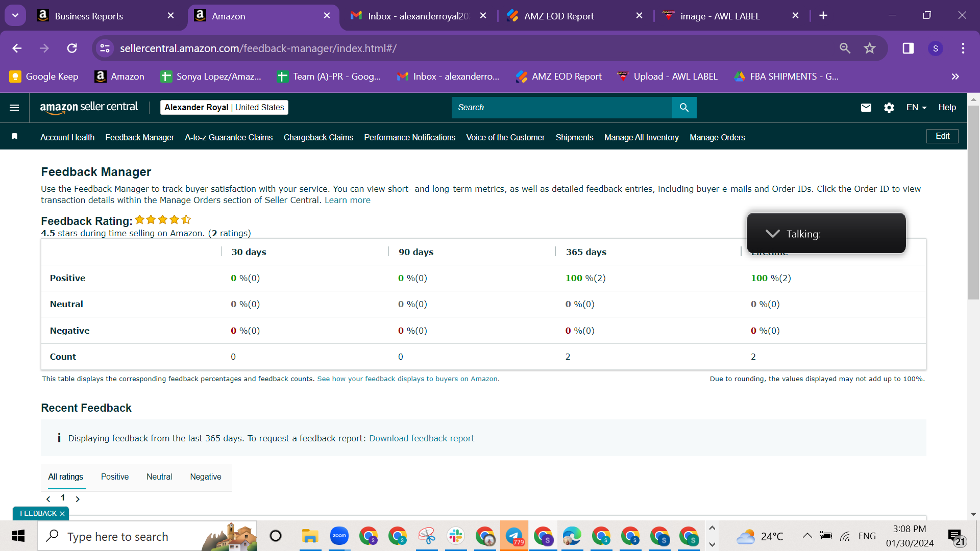
Task: Open the Chrome three-dot menu
Action: point(963,48)
